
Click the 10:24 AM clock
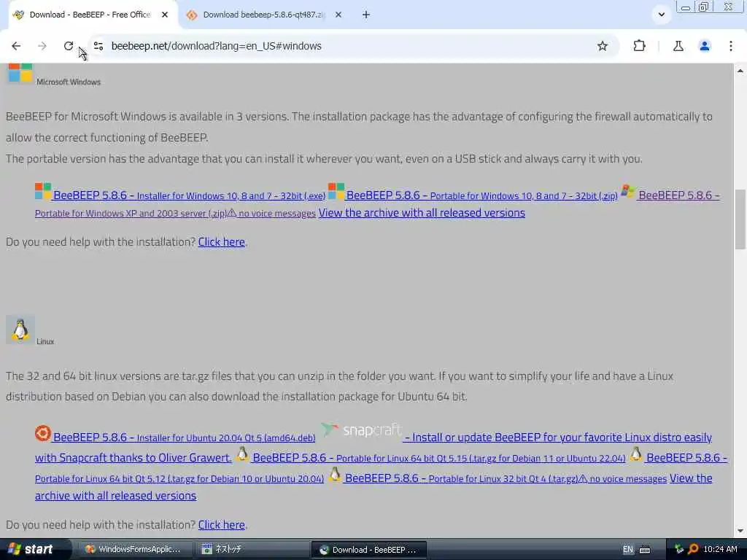[x=720, y=549]
